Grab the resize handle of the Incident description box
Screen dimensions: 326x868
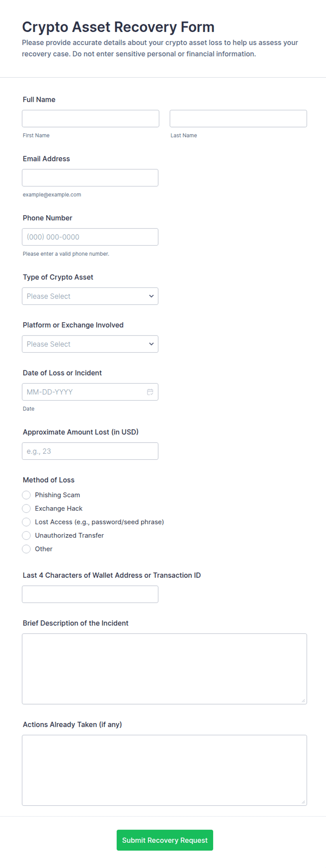point(303,701)
